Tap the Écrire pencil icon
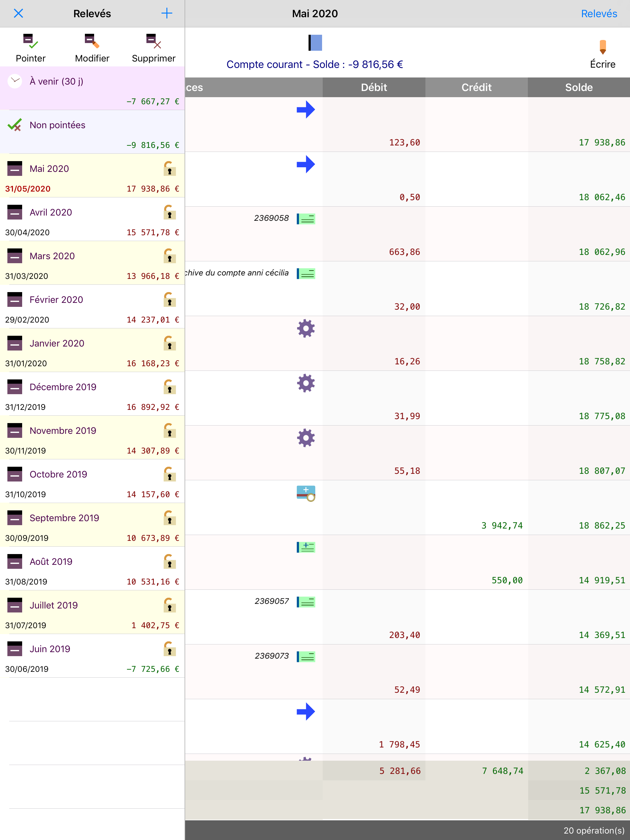630x840 pixels. [602, 47]
